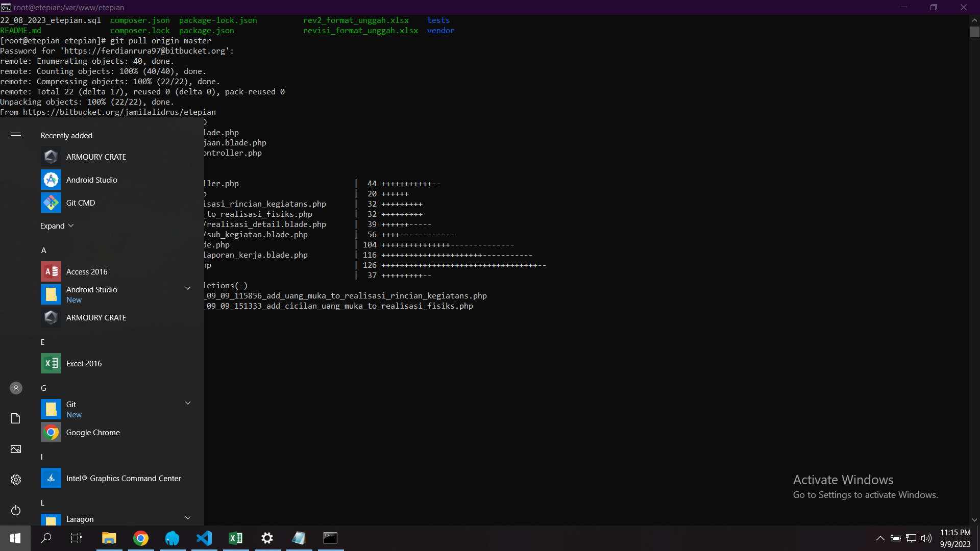Click the terminal vertical scrollbar thumb

point(974,32)
